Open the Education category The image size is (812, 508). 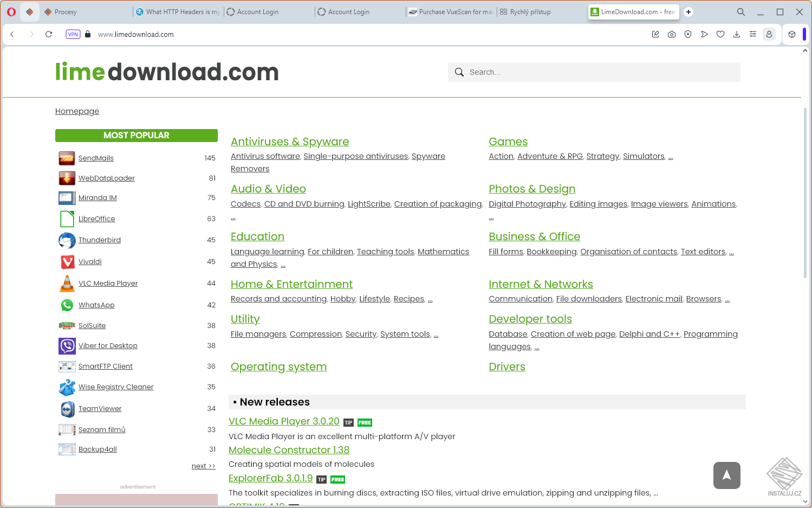point(257,236)
